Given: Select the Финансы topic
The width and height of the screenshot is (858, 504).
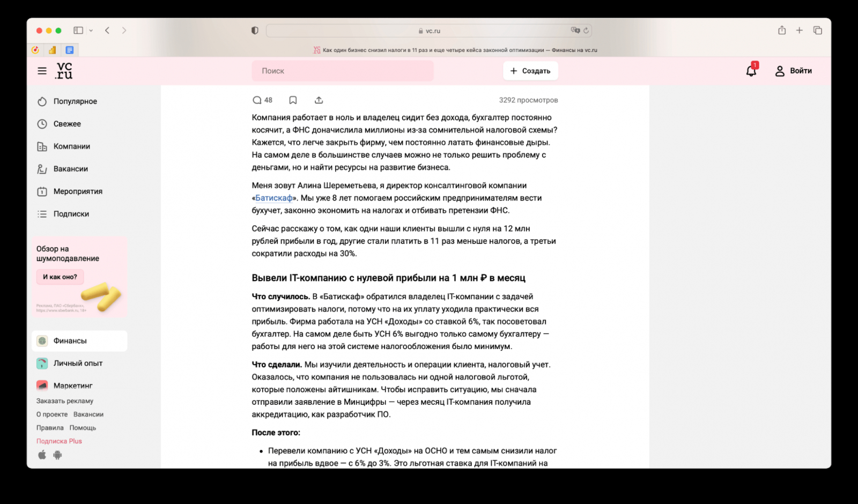Looking at the screenshot, I should (79, 341).
